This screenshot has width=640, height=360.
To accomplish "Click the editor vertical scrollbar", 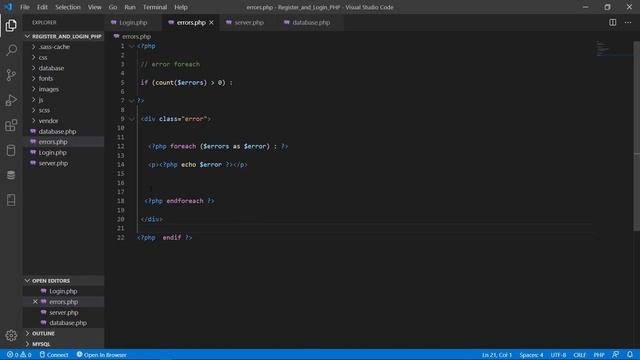I will tap(636, 137).
